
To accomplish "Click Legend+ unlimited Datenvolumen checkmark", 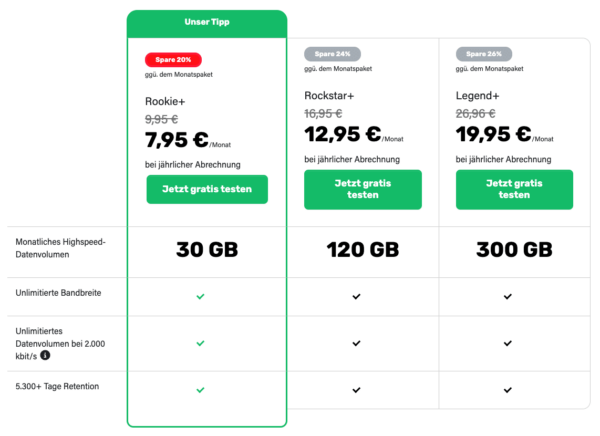I will (x=507, y=343).
